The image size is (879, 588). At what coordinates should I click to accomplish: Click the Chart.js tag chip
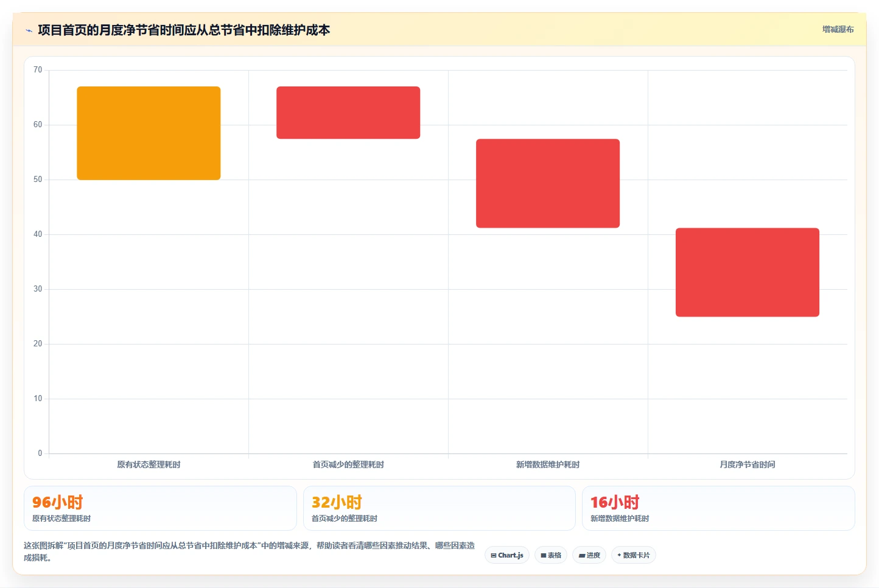coord(507,555)
